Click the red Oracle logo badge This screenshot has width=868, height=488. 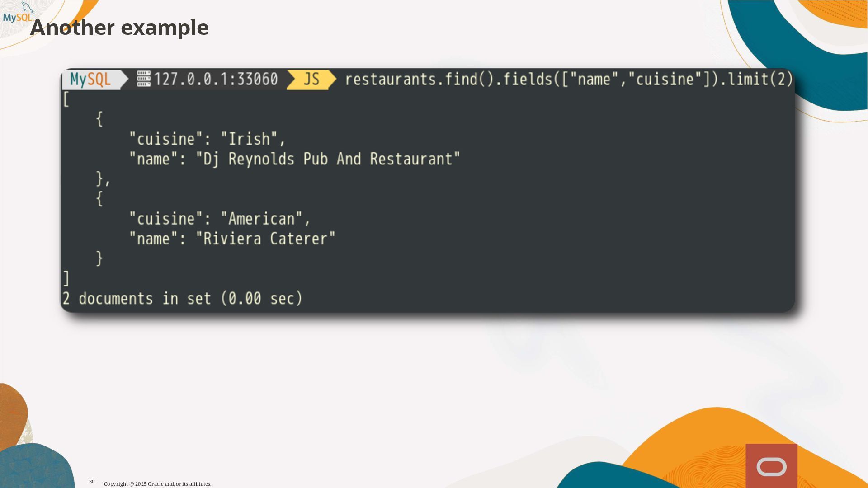click(x=771, y=466)
